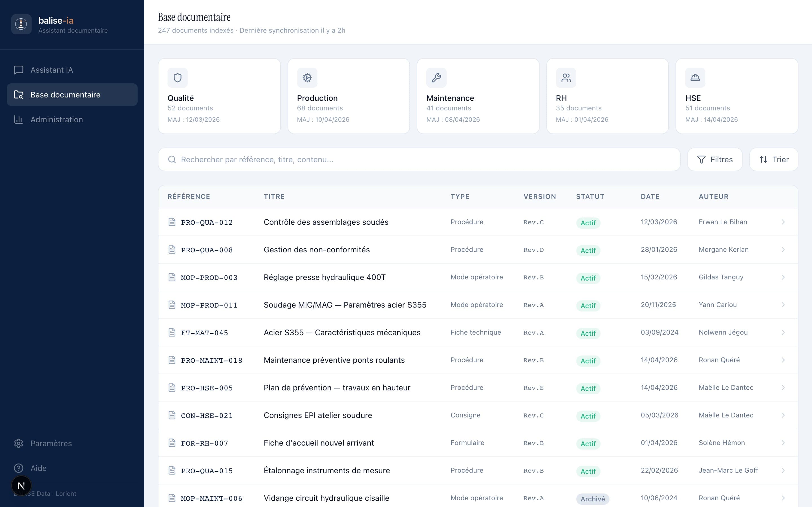Click the balise-ia lighthouse logo
The image size is (812, 507).
pyautogui.click(x=21, y=24)
